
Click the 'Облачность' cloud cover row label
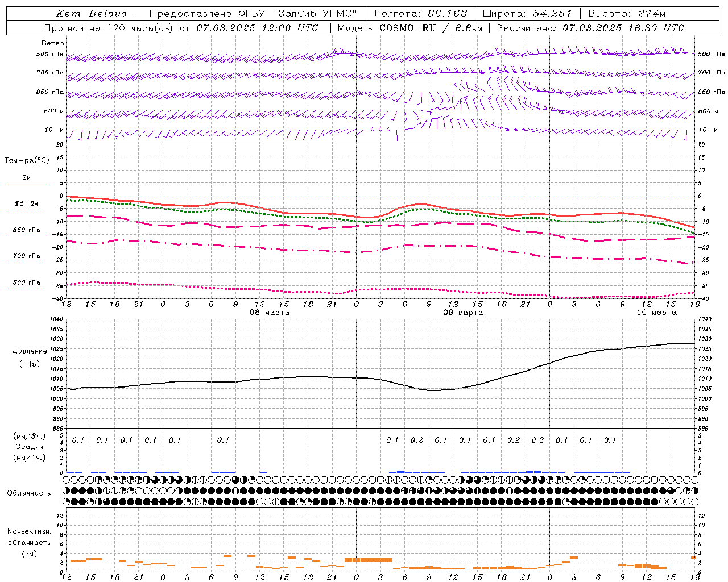pyautogui.click(x=29, y=493)
